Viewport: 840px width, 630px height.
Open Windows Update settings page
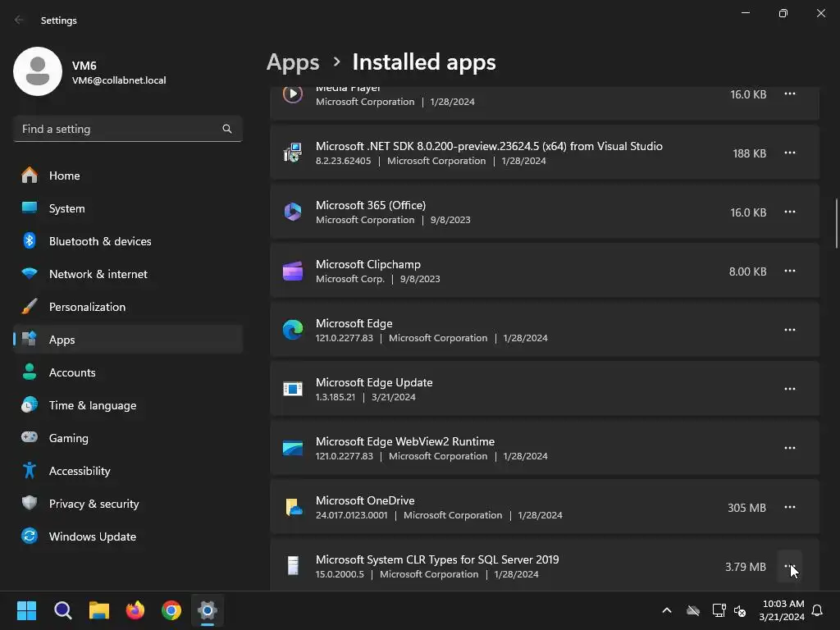(x=92, y=536)
